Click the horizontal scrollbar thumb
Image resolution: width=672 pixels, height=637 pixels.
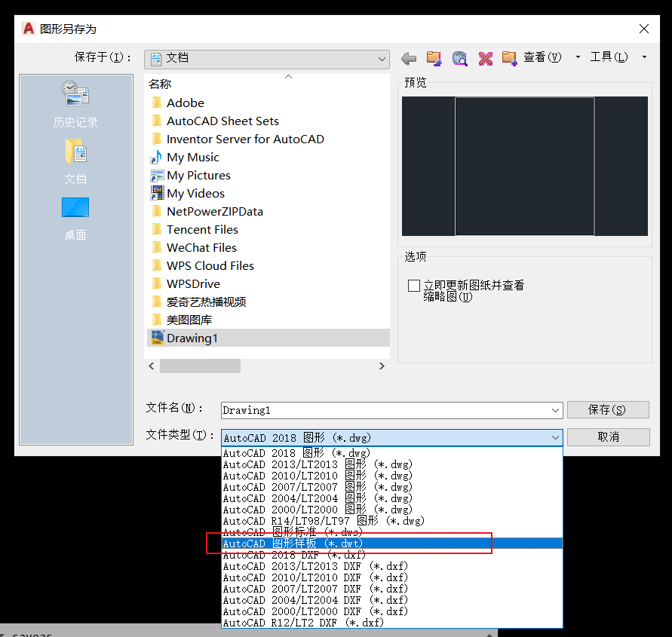200,366
